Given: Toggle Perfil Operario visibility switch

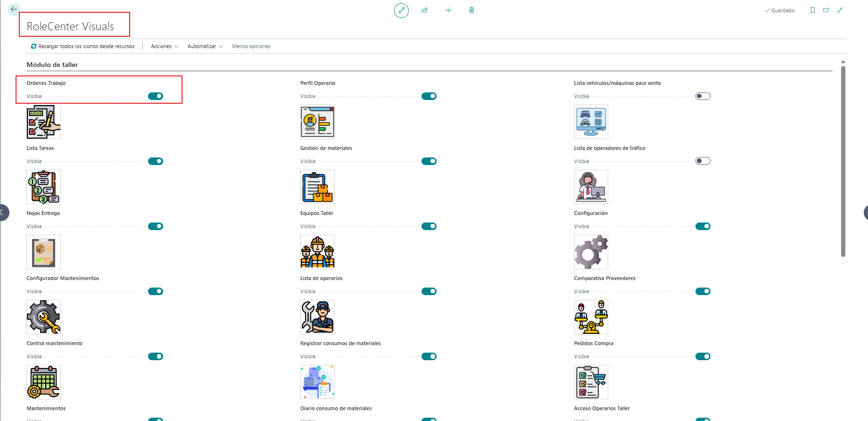Looking at the screenshot, I should pyautogui.click(x=429, y=96).
